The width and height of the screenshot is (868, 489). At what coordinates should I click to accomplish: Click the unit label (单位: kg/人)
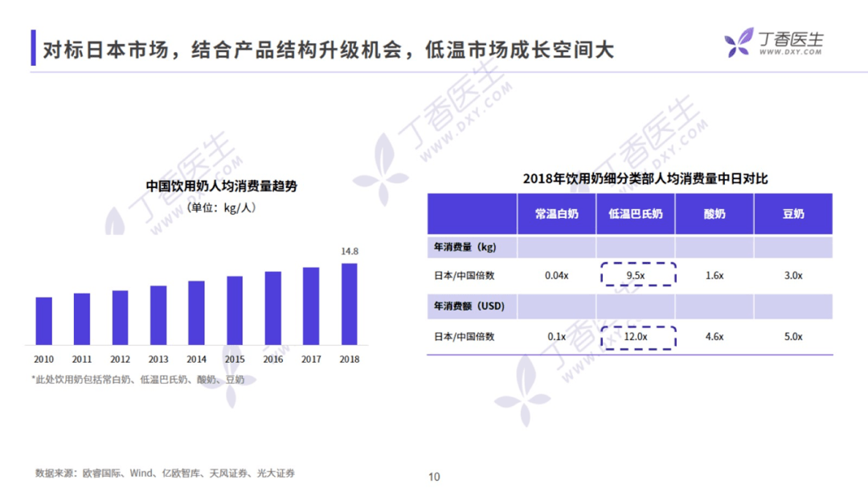point(222,208)
